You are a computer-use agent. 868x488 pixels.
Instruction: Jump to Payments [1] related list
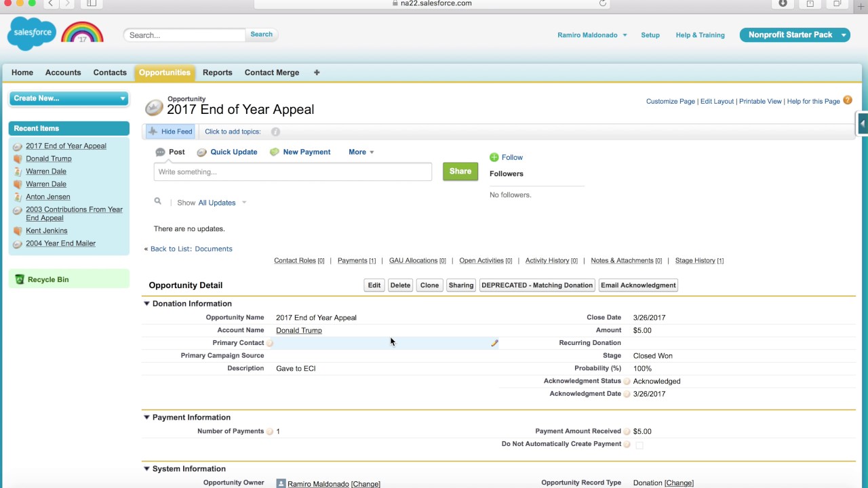pos(357,261)
